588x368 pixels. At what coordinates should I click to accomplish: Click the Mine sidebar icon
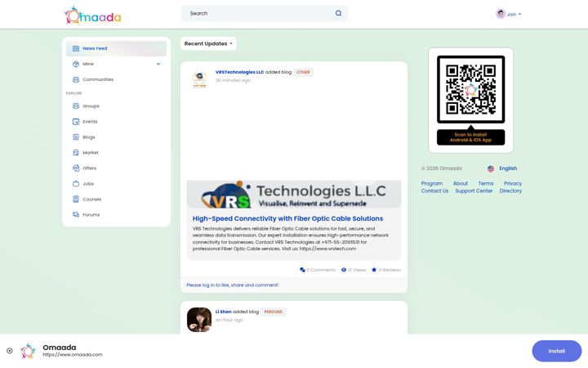pyautogui.click(x=76, y=65)
